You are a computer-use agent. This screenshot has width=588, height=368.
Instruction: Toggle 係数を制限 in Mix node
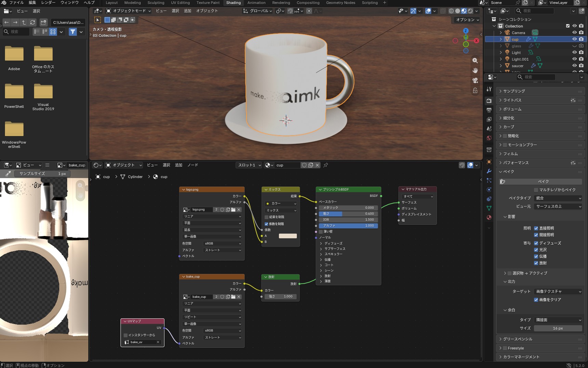(267, 224)
